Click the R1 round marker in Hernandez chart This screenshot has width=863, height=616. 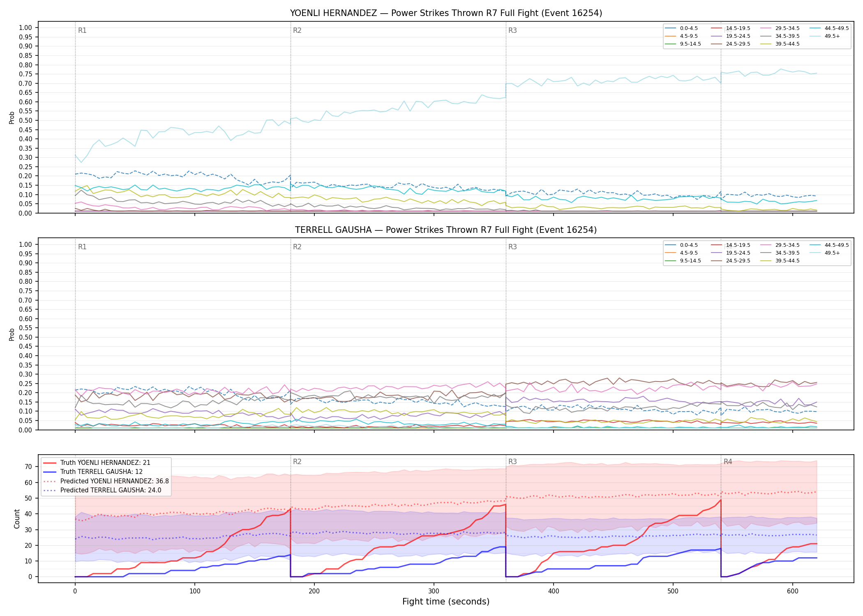click(82, 30)
